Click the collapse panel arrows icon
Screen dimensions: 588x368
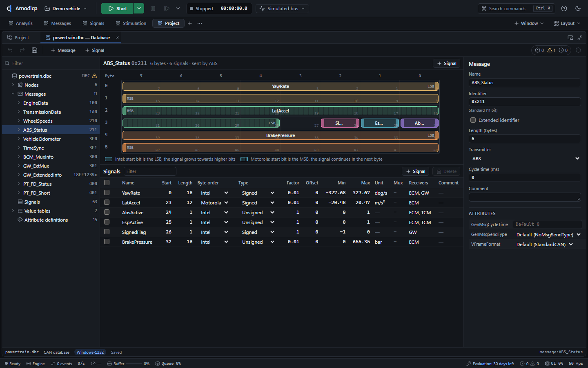coord(580,38)
